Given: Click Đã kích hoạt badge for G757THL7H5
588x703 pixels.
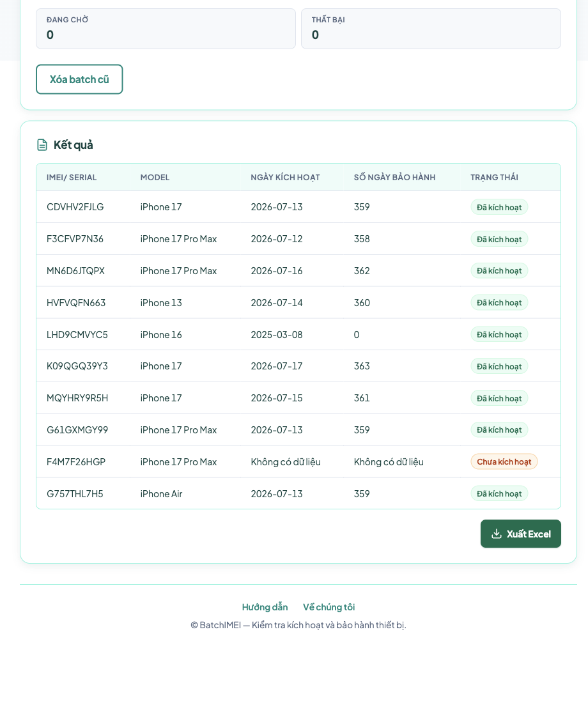Looking at the screenshot, I should [499, 493].
